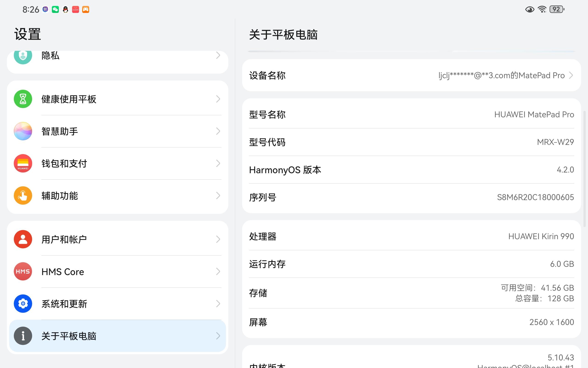Expand the 健康使用平板 row chevron

click(x=218, y=99)
